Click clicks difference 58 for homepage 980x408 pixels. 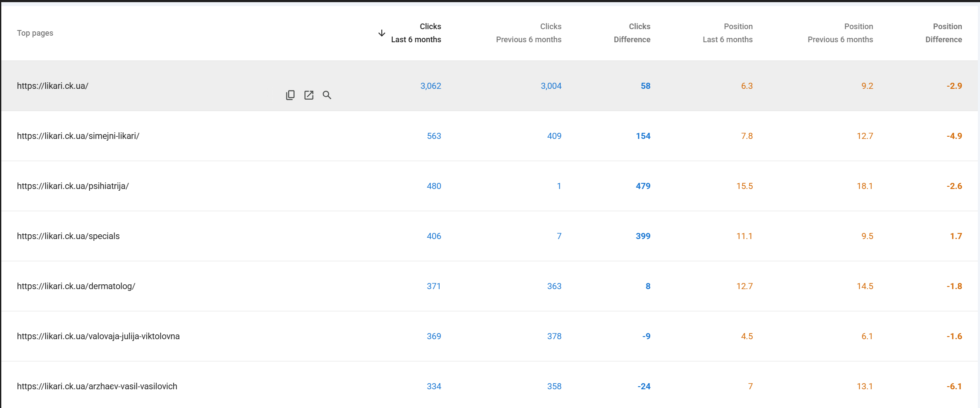[646, 86]
